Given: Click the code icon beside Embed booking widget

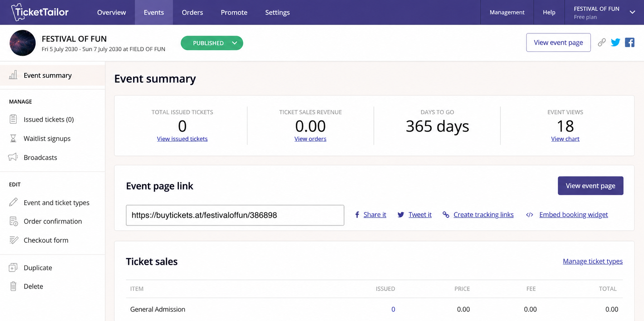Looking at the screenshot, I should click(x=529, y=215).
